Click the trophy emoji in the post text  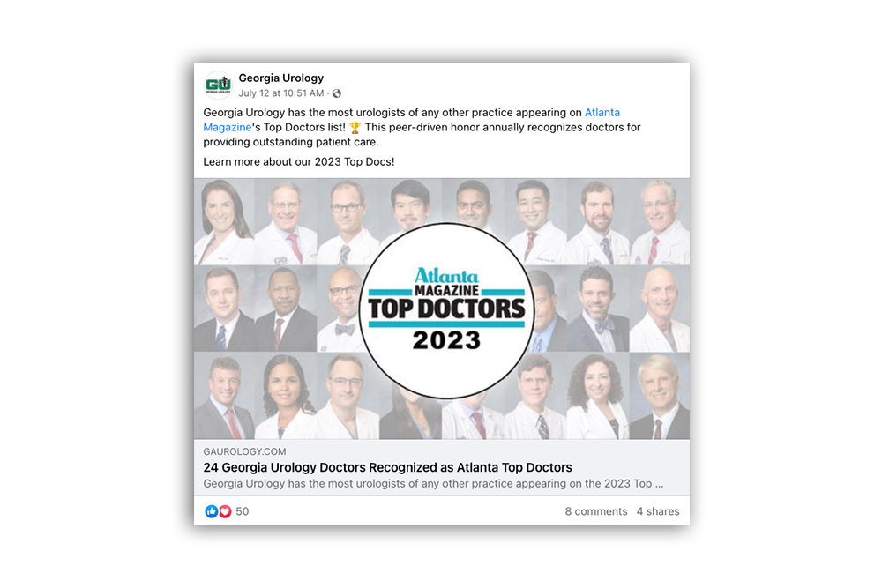[x=355, y=128]
